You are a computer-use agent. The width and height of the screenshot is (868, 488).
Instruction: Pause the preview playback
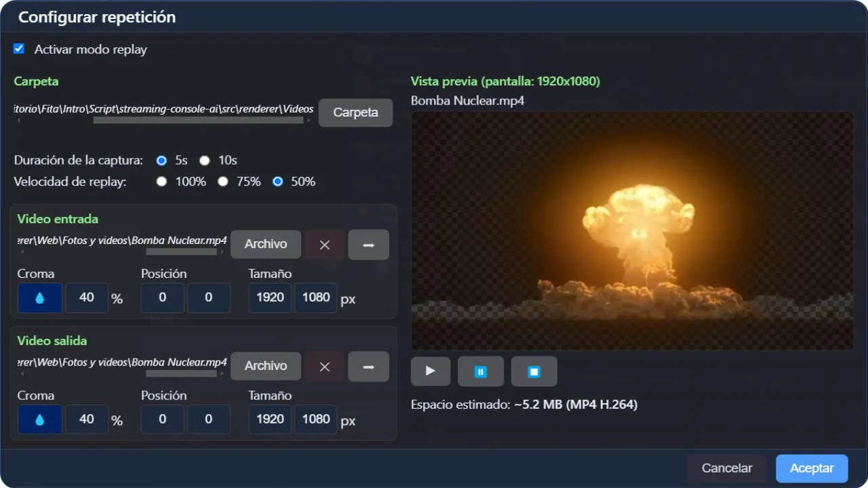tap(481, 371)
